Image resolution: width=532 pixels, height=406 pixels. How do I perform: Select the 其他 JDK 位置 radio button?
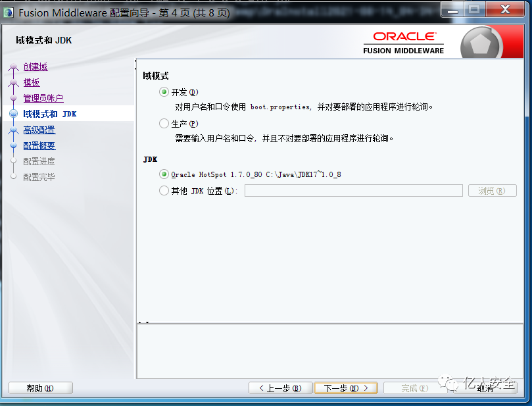click(x=164, y=190)
